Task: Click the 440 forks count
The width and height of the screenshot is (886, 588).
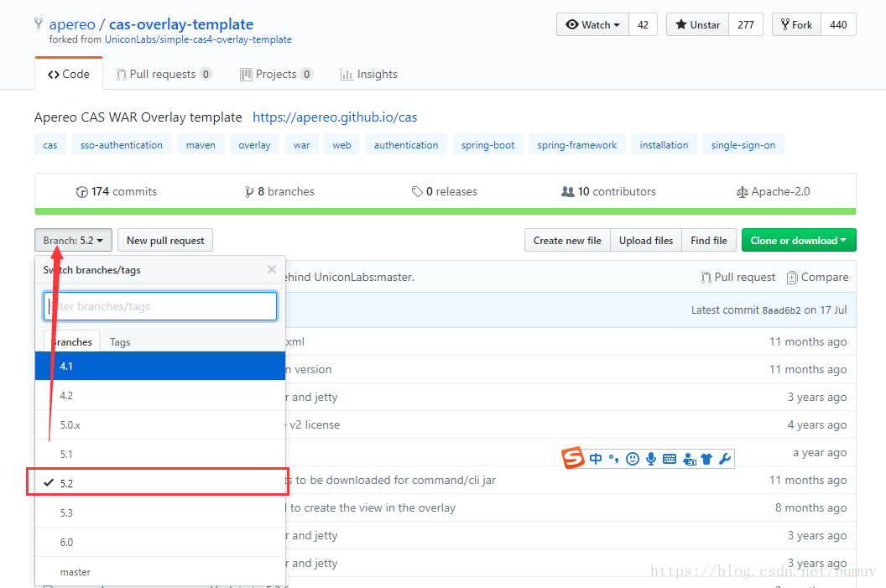Action: [x=838, y=24]
